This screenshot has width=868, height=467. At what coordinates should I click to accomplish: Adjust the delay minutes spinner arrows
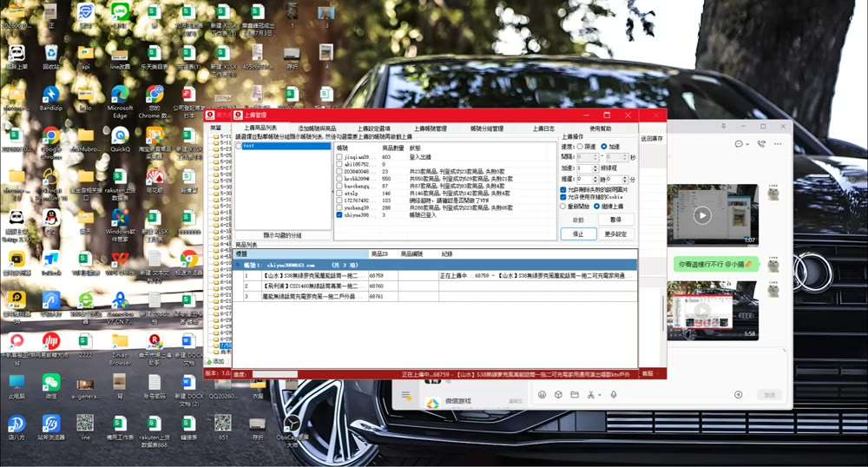pos(625,180)
